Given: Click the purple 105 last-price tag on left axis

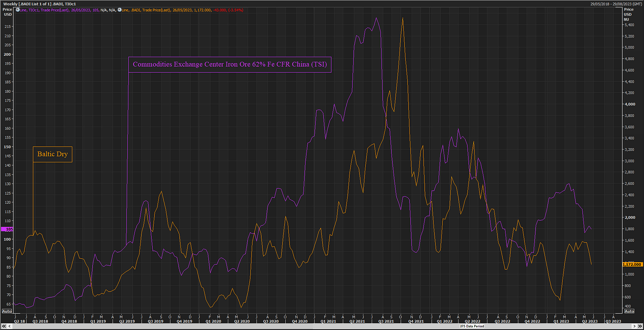Looking at the screenshot, I should coord(7,229).
